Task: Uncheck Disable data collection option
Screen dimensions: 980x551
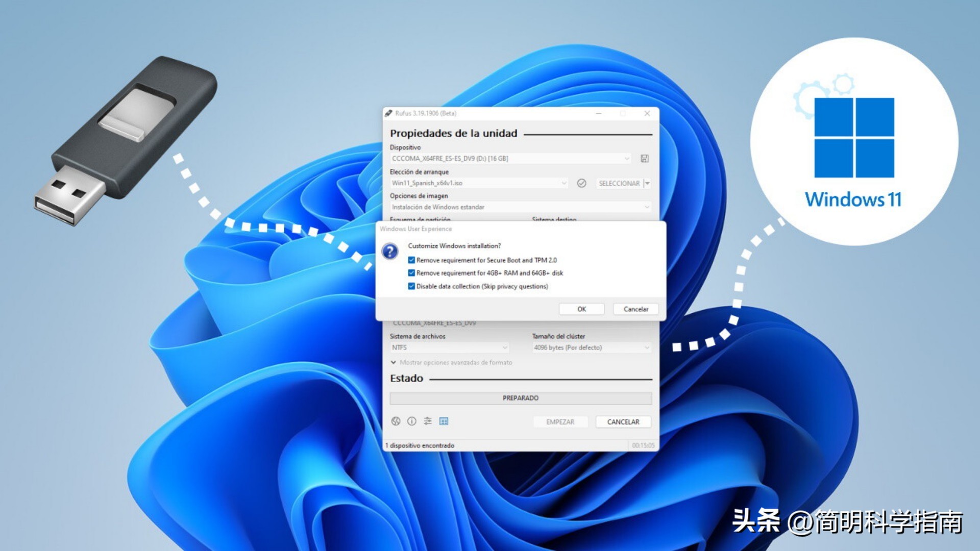Action: pos(411,286)
